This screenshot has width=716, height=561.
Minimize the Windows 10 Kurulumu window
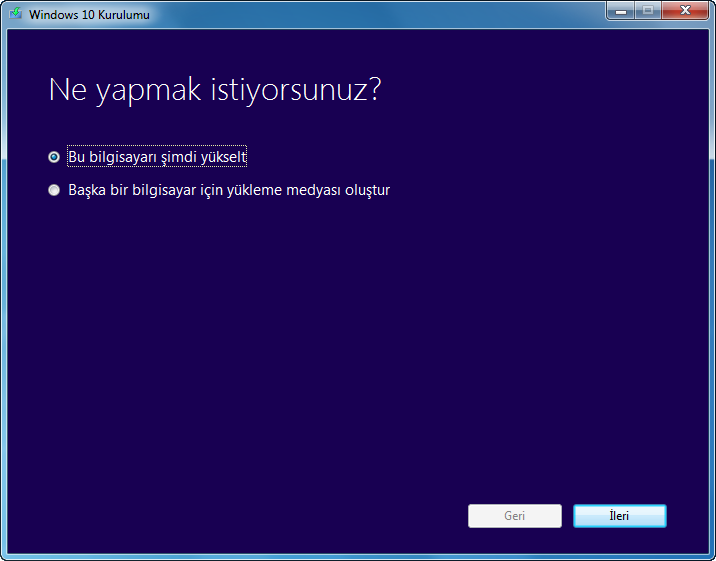coord(621,10)
